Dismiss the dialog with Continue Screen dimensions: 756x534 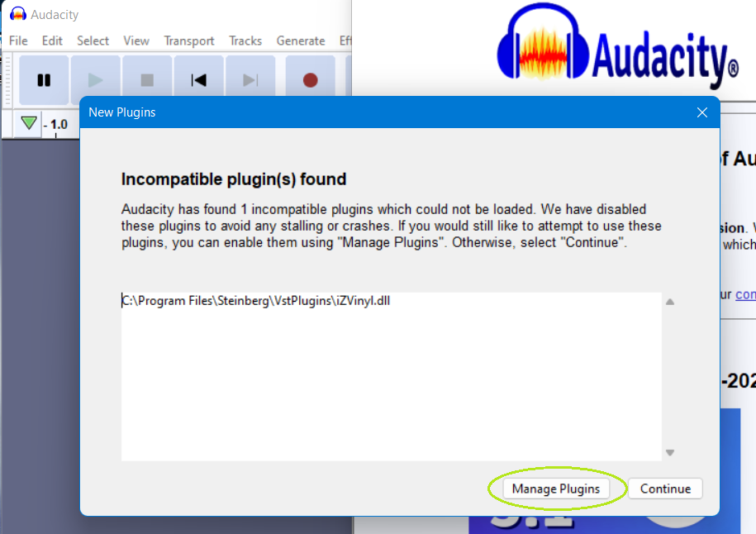(x=664, y=489)
